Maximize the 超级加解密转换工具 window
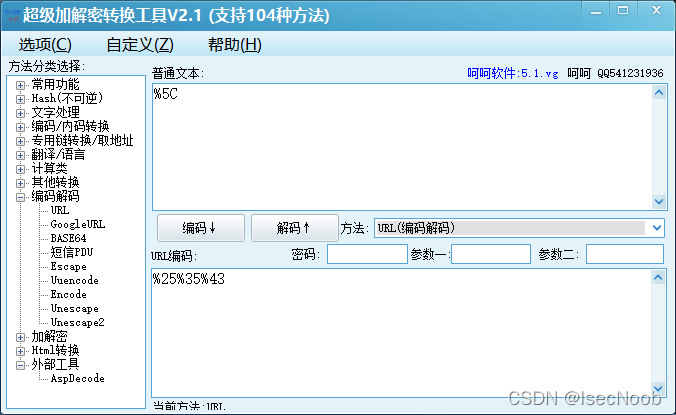 623,11
